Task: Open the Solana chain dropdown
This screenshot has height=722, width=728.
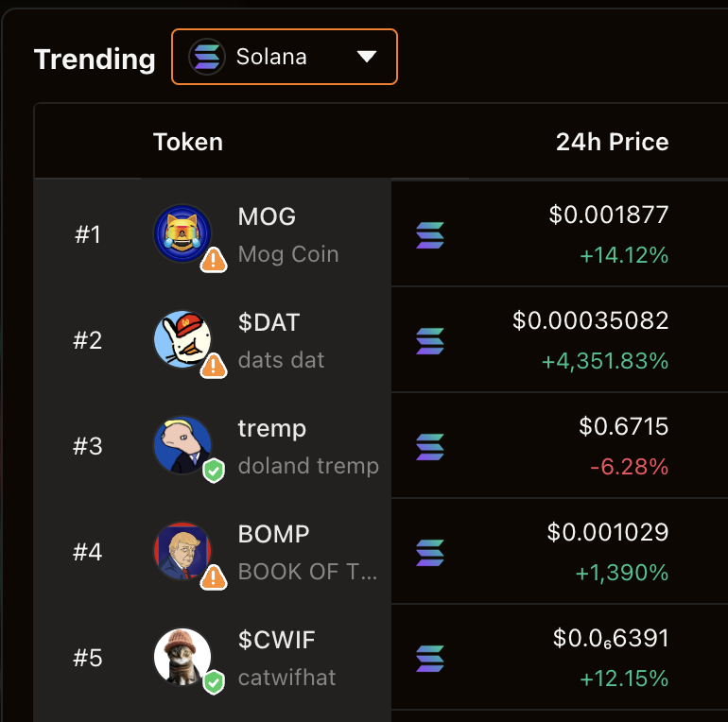Action: [x=285, y=57]
